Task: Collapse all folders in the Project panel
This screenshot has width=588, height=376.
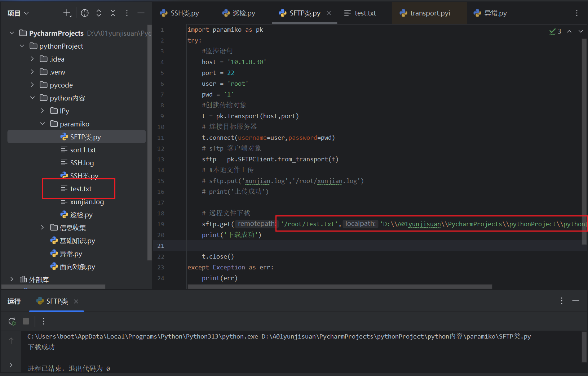Action: pos(113,13)
